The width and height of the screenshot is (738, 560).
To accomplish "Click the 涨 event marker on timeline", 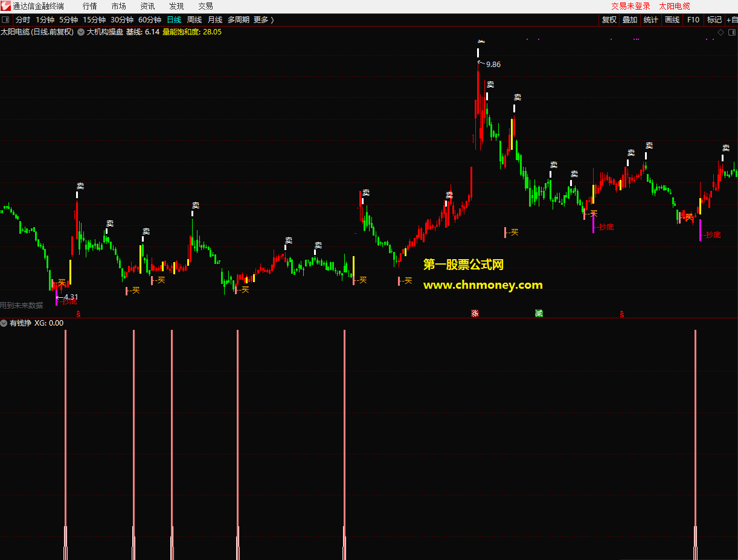I will [475, 314].
